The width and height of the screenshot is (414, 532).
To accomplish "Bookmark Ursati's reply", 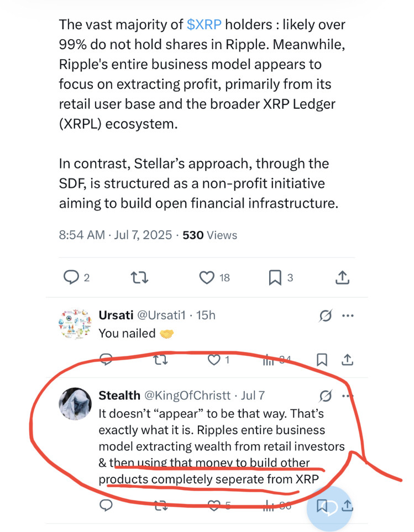I will click(322, 360).
